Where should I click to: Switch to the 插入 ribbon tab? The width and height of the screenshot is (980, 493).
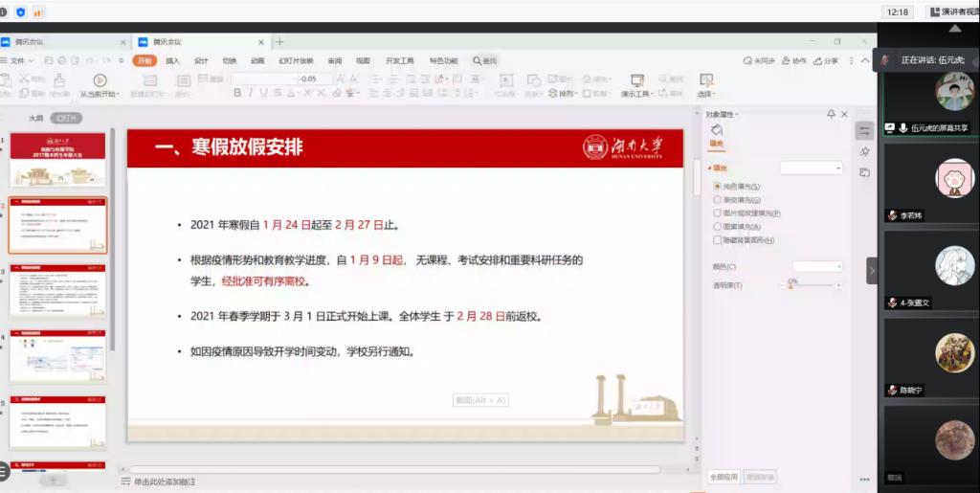pyautogui.click(x=172, y=60)
